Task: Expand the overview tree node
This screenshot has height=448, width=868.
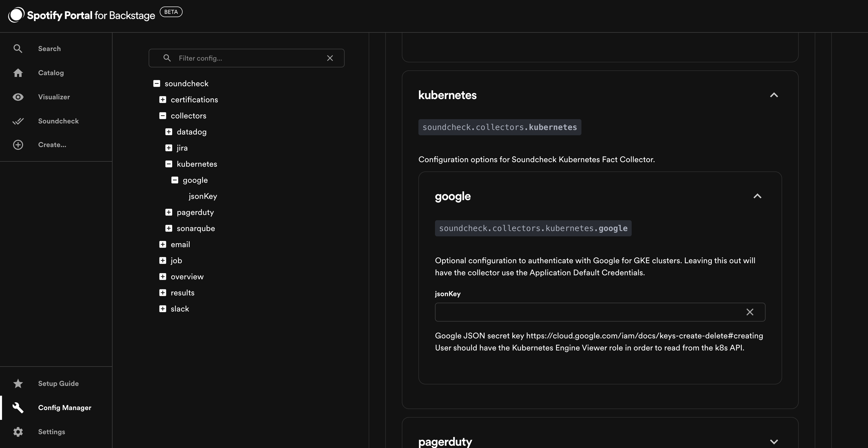Action: point(163,277)
